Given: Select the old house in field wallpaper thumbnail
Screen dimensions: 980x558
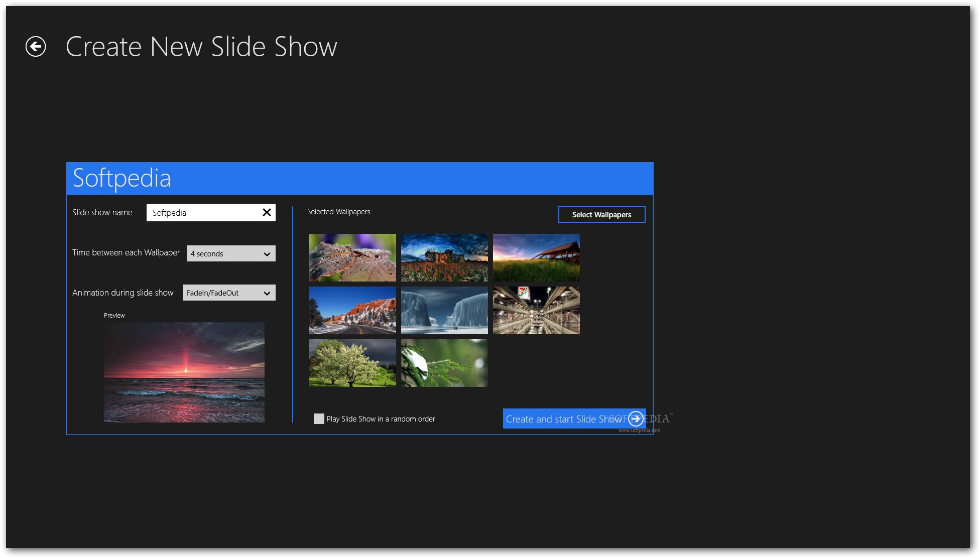Looking at the screenshot, I should (444, 257).
